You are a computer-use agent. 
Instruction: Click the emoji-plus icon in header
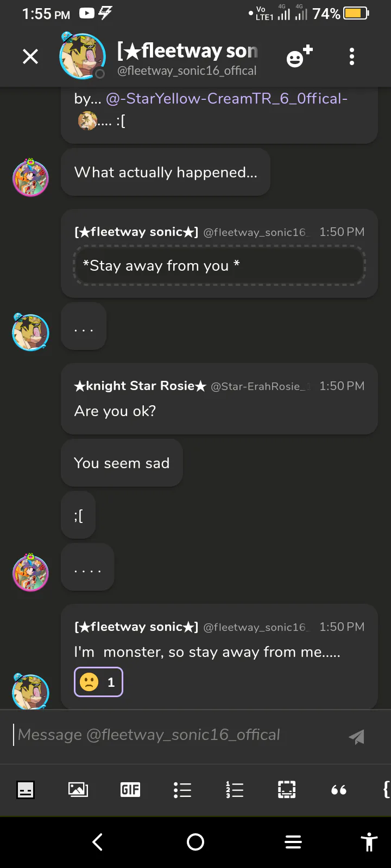point(299,56)
